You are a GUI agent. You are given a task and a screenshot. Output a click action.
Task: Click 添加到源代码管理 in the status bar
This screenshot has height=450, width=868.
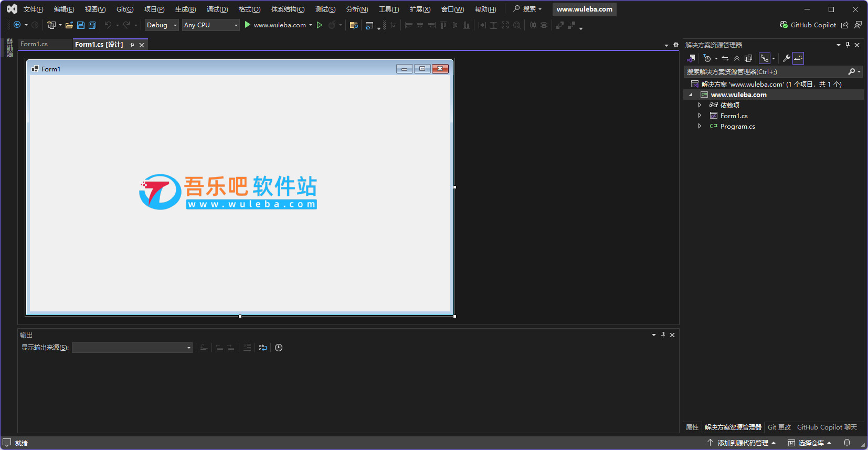click(742, 443)
